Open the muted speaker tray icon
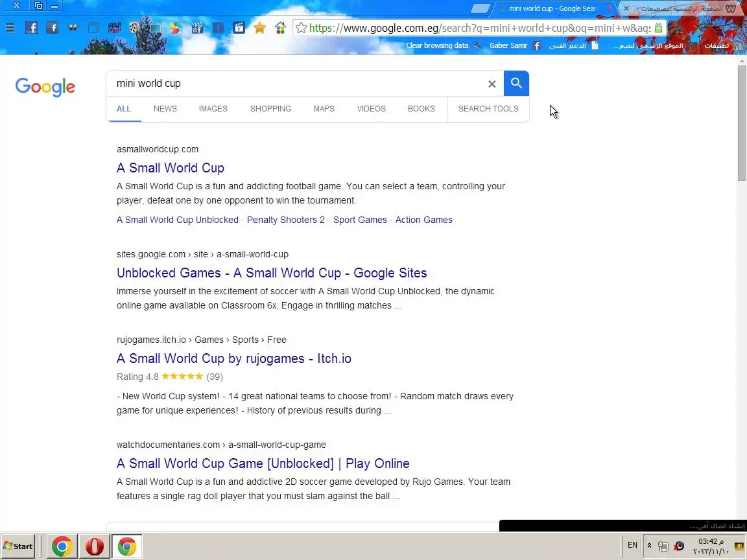Screen dimensions: 747x560 [680, 546]
